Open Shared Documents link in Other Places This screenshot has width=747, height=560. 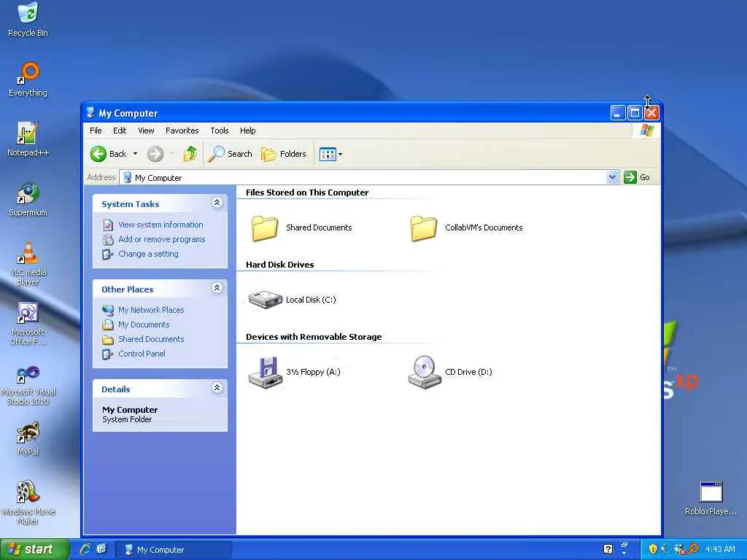[x=151, y=340]
